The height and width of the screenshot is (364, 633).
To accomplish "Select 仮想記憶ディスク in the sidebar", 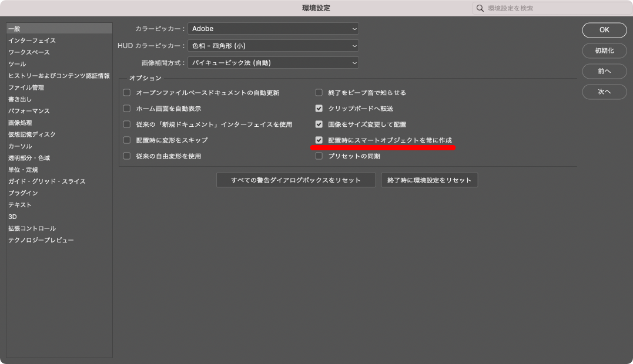I will tap(34, 134).
